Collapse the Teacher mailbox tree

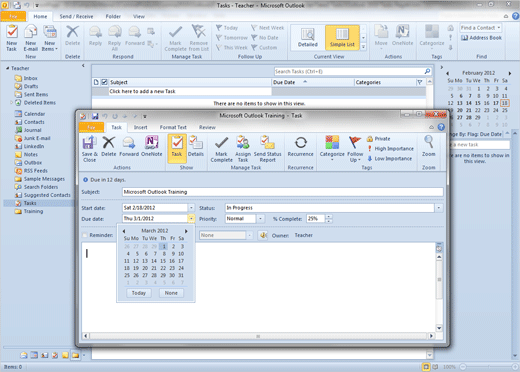click(x=8, y=68)
